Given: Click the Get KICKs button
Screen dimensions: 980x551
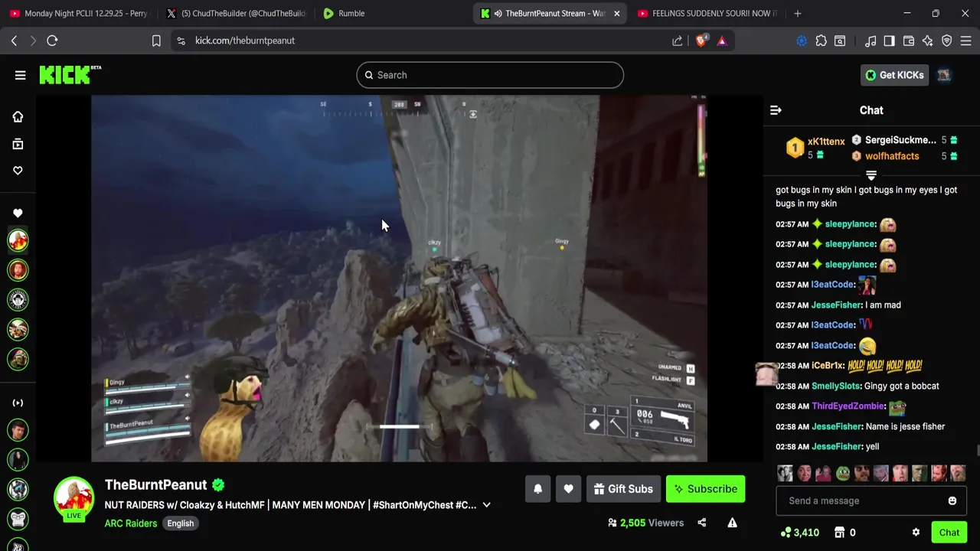Looking at the screenshot, I should pos(894,75).
